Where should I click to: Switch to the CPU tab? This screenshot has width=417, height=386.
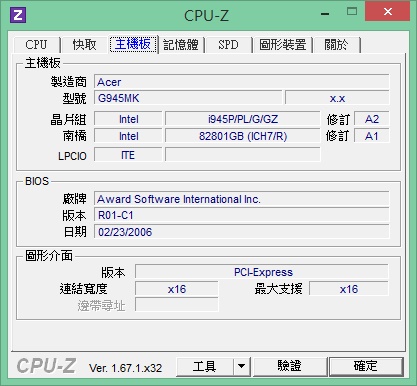[x=36, y=45]
